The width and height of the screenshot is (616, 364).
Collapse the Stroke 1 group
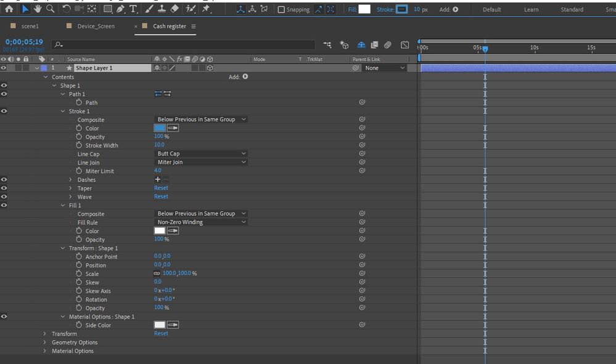pos(63,111)
